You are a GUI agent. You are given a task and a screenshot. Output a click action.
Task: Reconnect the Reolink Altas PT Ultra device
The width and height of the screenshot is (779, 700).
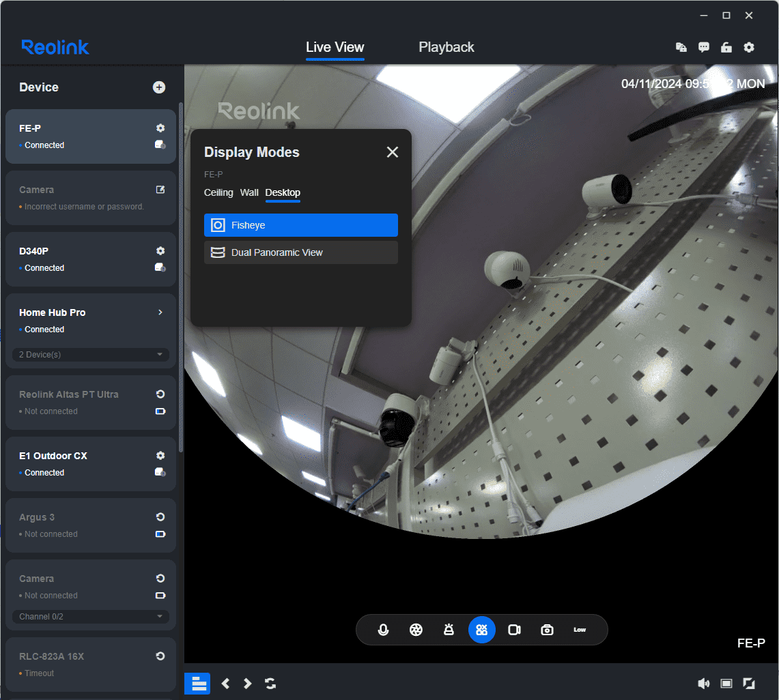[x=160, y=394]
